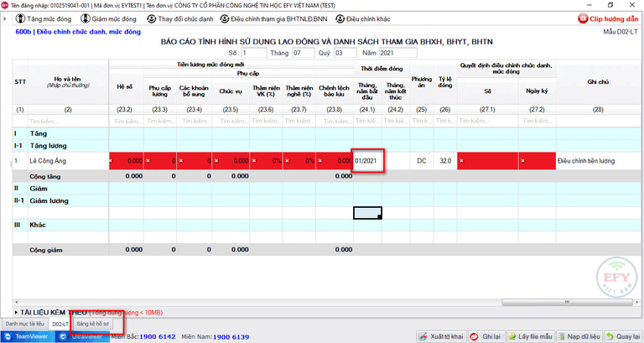Click the x icon in the Chức vụ cell

pos(216,161)
